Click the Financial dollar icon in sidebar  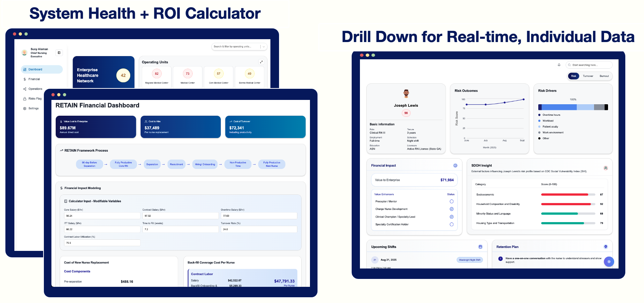coord(25,79)
